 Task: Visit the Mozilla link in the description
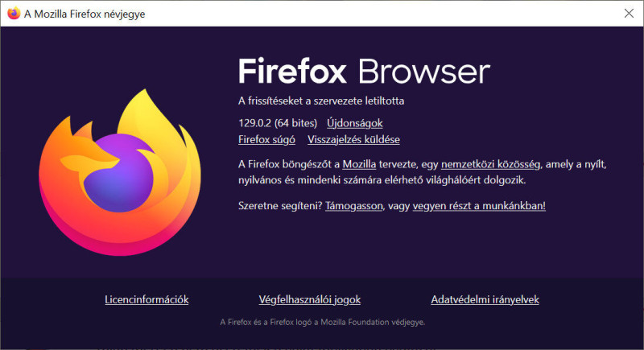click(359, 164)
